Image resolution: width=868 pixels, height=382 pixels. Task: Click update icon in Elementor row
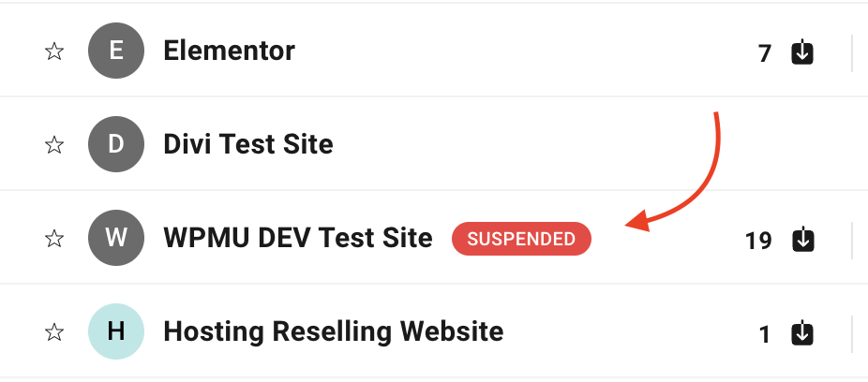pyautogui.click(x=802, y=52)
